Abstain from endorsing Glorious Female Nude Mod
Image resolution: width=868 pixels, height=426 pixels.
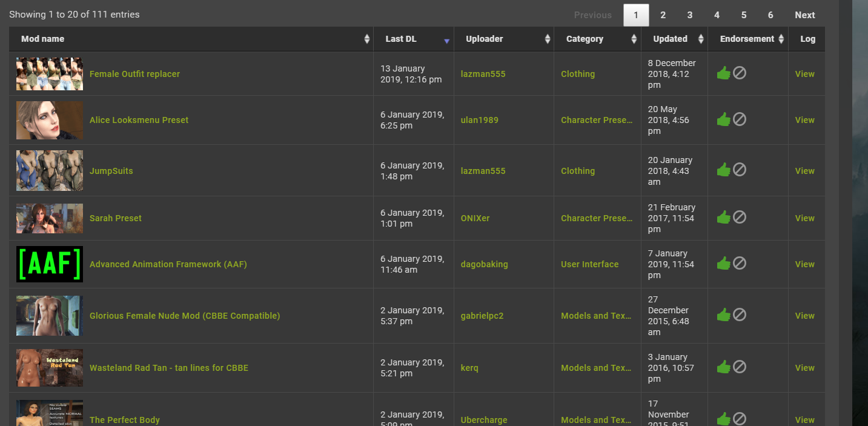click(740, 315)
